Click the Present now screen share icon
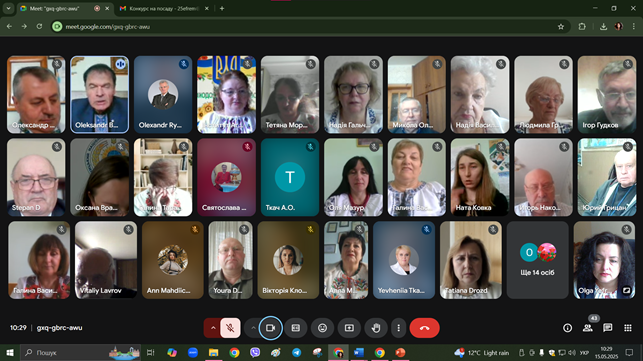This screenshot has height=361, width=643. (x=349, y=328)
